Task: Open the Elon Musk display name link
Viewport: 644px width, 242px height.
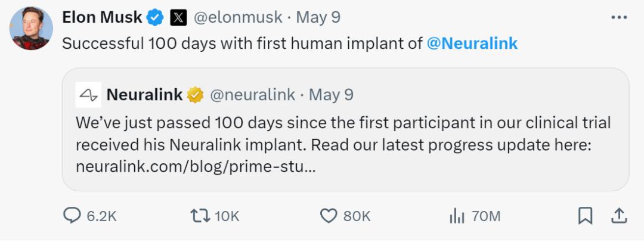Action: tap(102, 18)
